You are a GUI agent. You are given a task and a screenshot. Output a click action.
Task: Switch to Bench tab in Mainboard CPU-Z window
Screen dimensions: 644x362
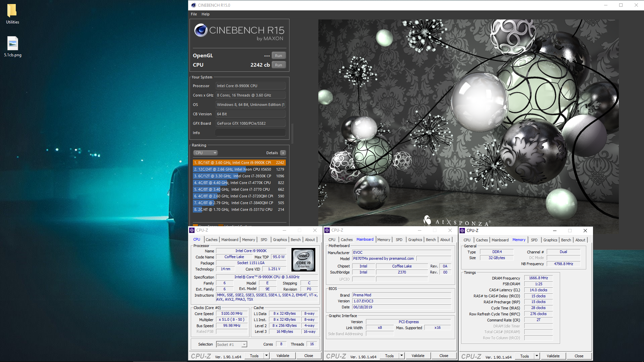pos(431,240)
